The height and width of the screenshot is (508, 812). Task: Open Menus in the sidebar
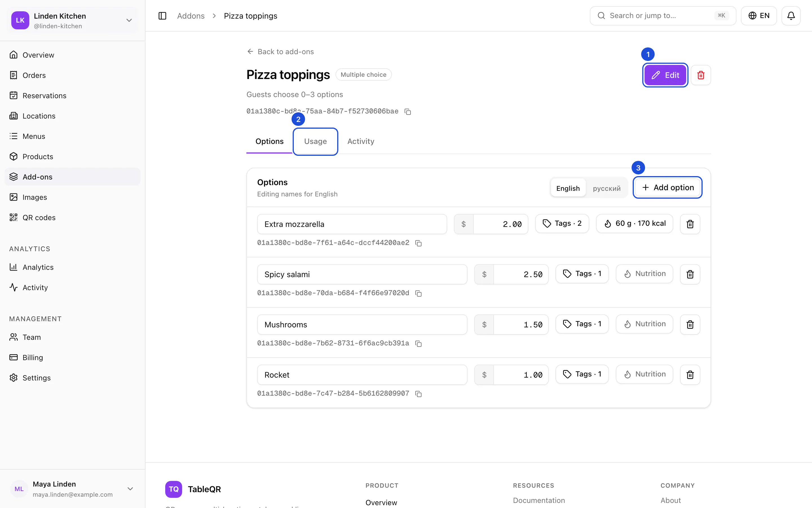coord(72,136)
